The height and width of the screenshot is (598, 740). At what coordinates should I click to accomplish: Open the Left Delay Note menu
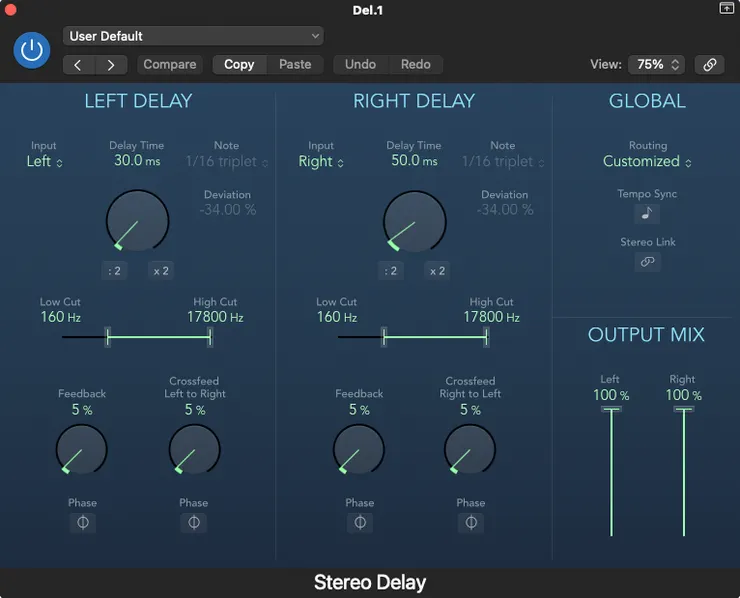coord(227,162)
